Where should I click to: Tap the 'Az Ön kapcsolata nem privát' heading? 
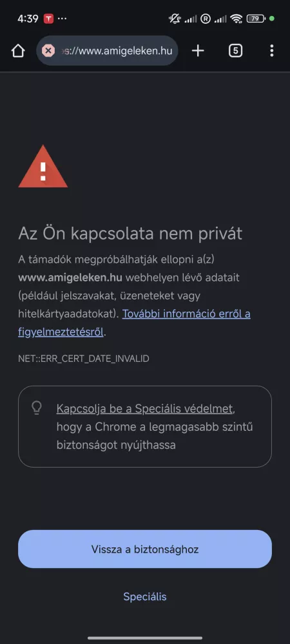coord(130,234)
